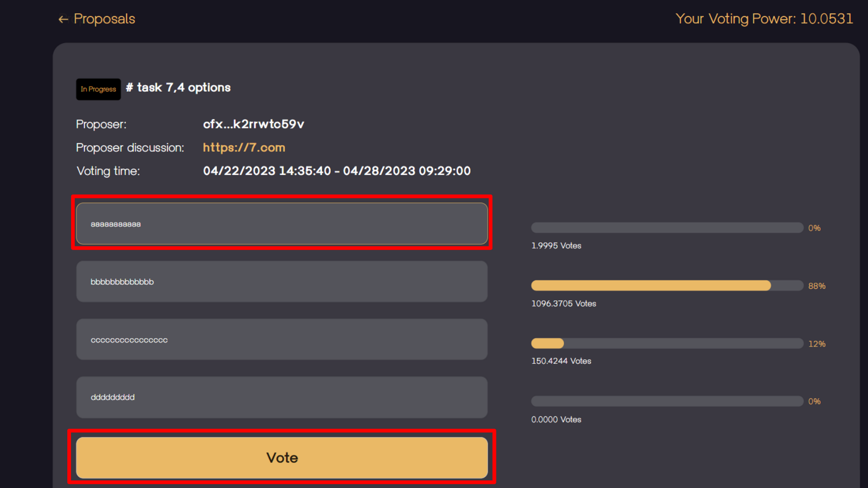This screenshot has width=868, height=488.
Task: Click the 88% progress bar
Action: [667, 286]
